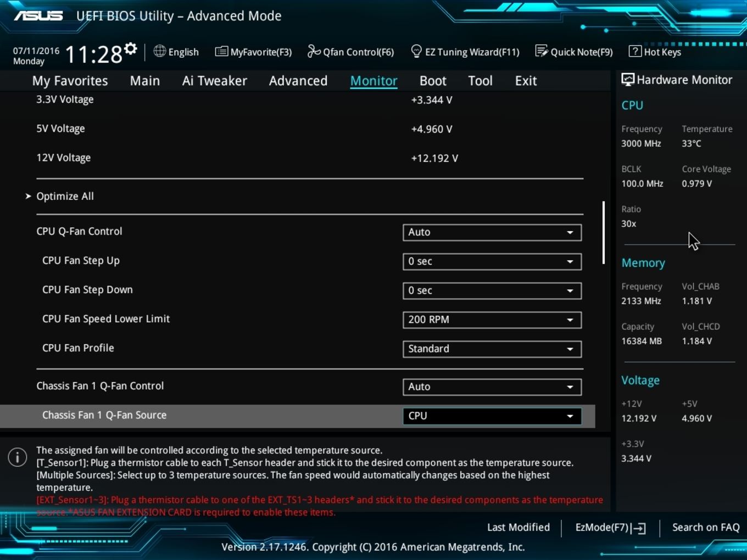Click Last Modified button

(x=519, y=527)
